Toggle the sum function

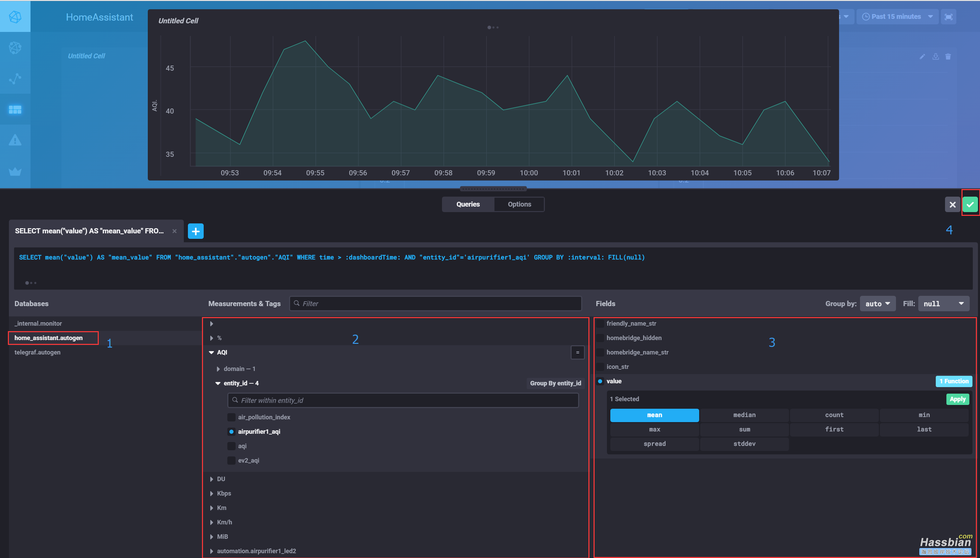point(744,430)
